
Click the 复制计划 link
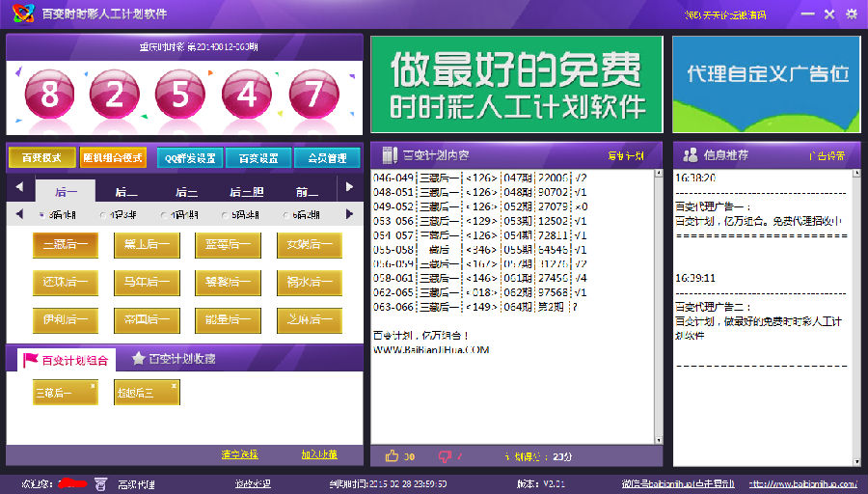coord(626,156)
